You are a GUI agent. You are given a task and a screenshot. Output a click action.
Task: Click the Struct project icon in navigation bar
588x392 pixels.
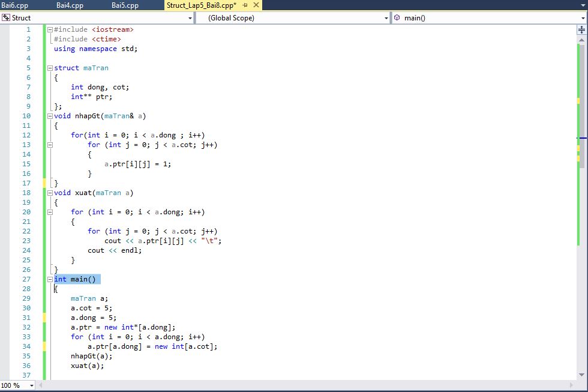coord(7,18)
